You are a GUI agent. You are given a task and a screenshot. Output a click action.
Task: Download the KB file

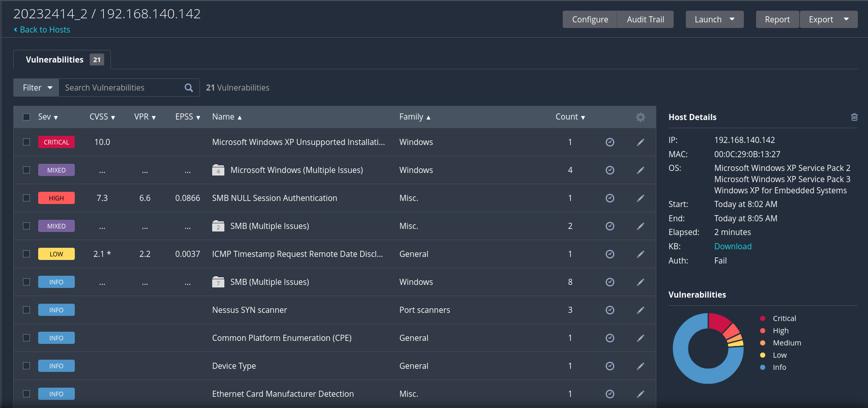[x=733, y=246]
